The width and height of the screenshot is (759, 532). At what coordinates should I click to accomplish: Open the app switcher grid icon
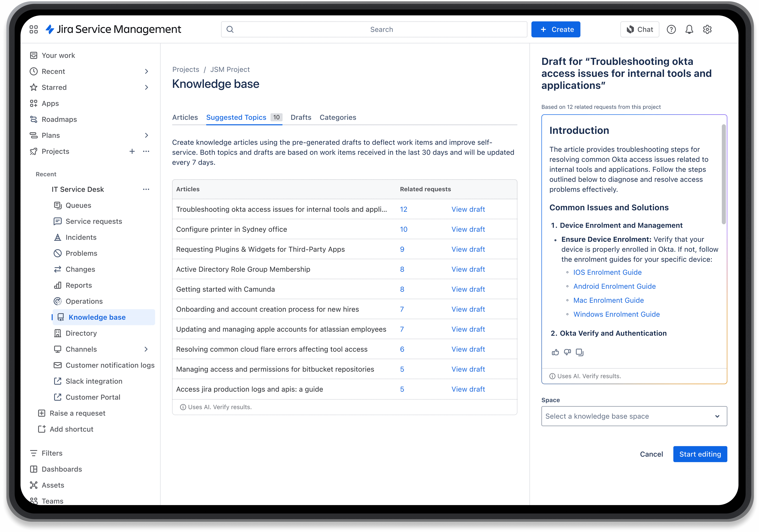(34, 29)
